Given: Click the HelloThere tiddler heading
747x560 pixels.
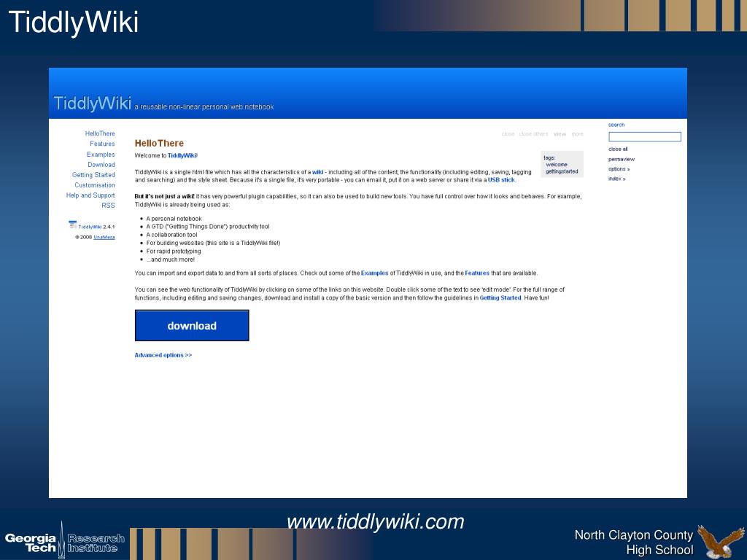Looking at the screenshot, I should [159, 144].
